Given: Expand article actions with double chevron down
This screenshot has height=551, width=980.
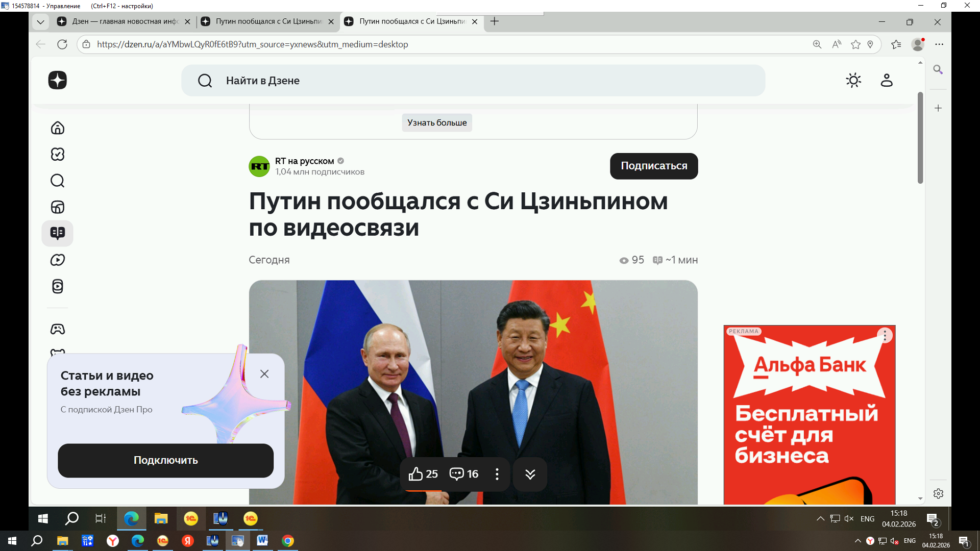Looking at the screenshot, I should click(x=530, y=474).
